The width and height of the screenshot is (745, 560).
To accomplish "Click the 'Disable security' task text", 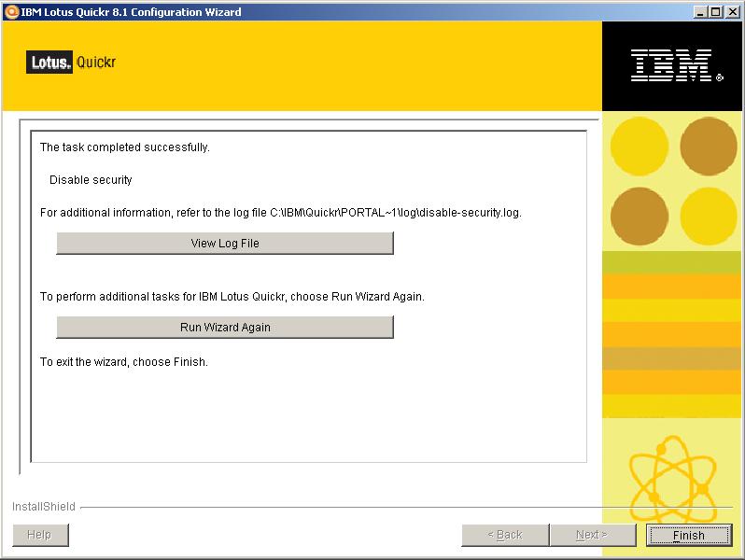I will [x=91, y=180].
